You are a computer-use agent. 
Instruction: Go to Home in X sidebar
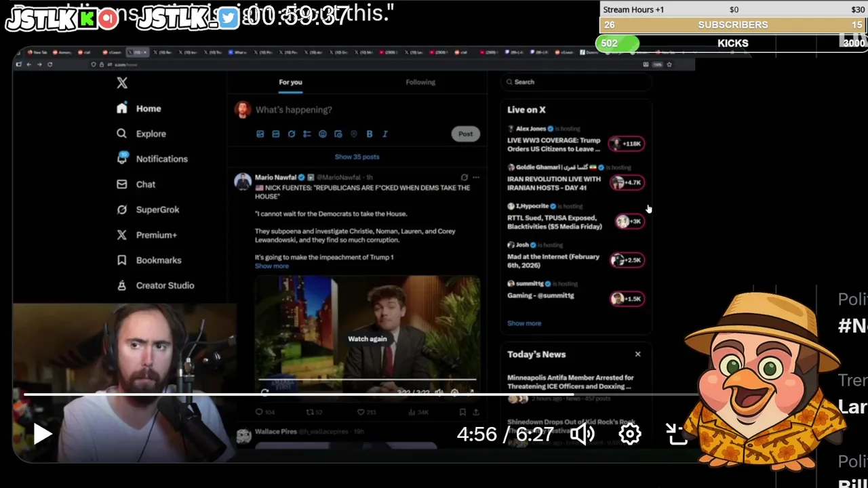(x=139, y=108)
